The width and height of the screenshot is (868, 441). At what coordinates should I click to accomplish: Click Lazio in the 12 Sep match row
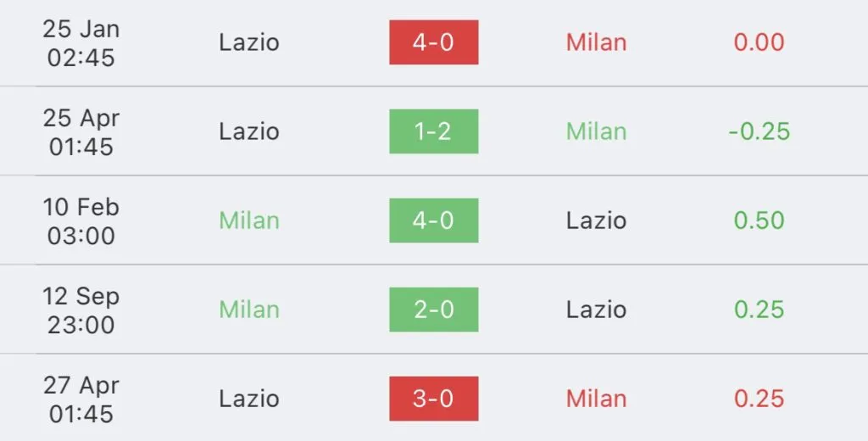[x=596, y=310]
